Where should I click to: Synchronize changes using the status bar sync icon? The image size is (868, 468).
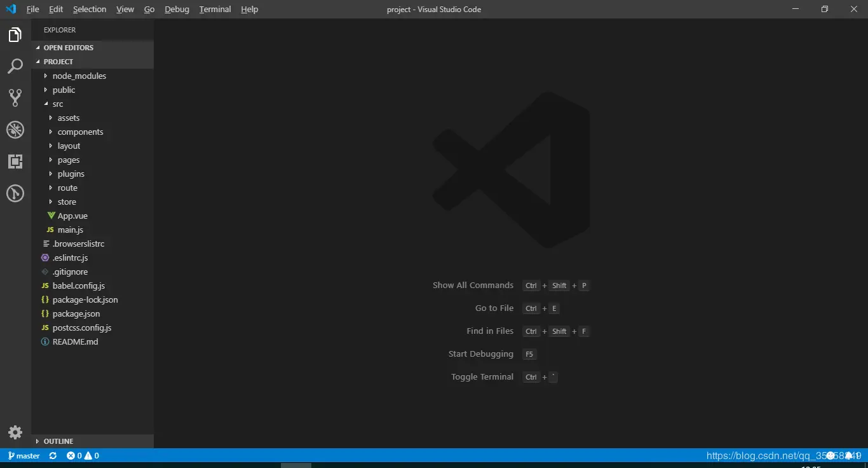pos(53,456)
